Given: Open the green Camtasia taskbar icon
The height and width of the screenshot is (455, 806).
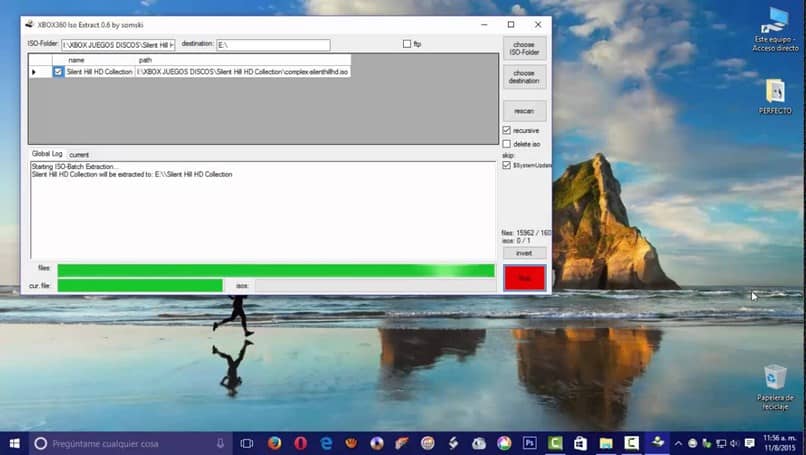Looking at the screenshot, I should coord(555,443).
